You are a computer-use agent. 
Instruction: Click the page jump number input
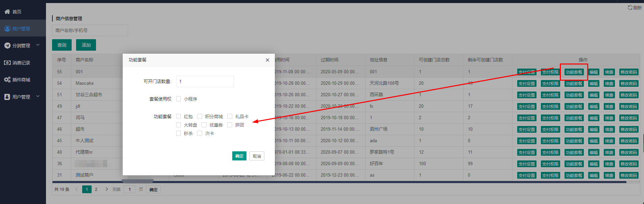(x=130, y=189)
